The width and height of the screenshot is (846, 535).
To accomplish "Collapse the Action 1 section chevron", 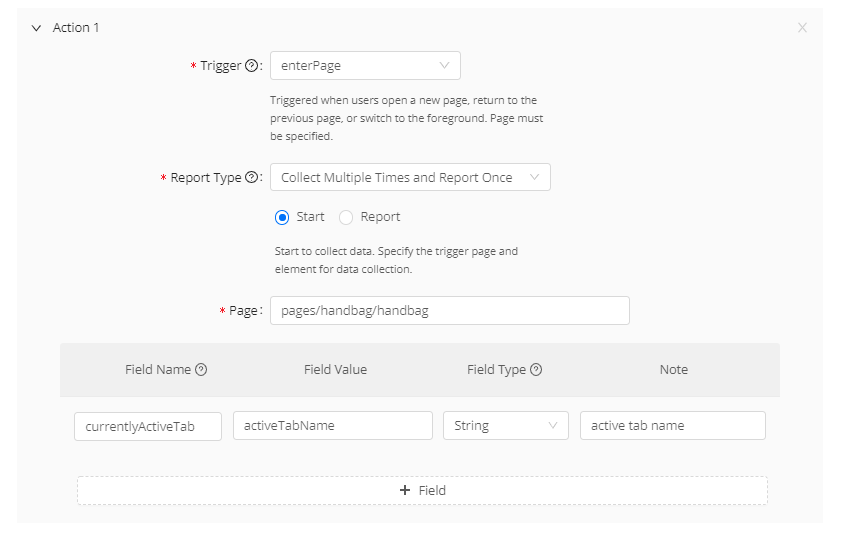I will (x=36, y=28).
